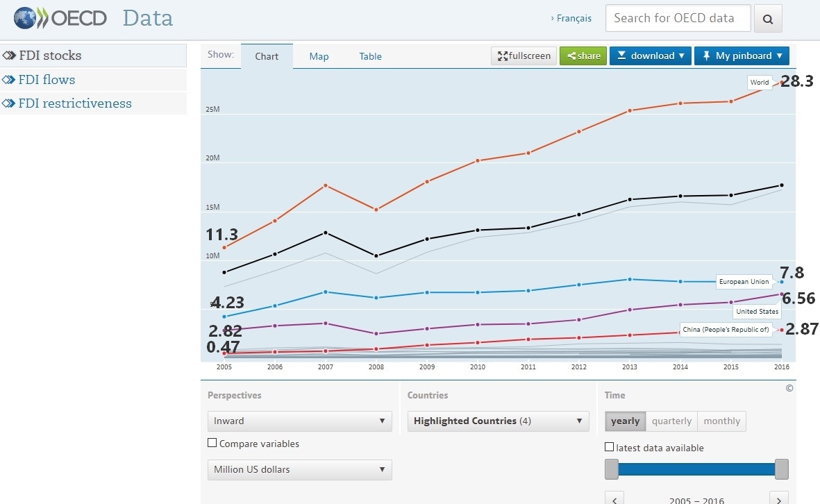
Task: Enable the Compare variables checkbox
Action: pyautogui.click(x=212, y=443)
